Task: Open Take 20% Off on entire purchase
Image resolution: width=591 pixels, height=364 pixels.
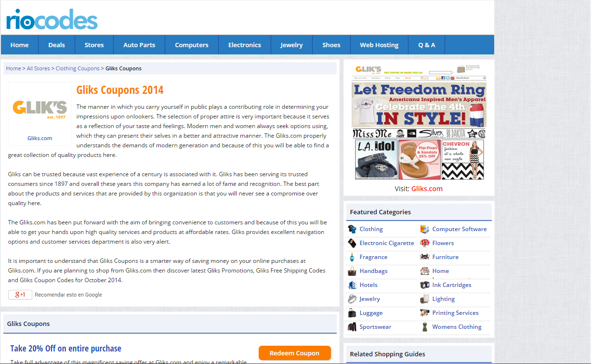Action: pos(66,349)
